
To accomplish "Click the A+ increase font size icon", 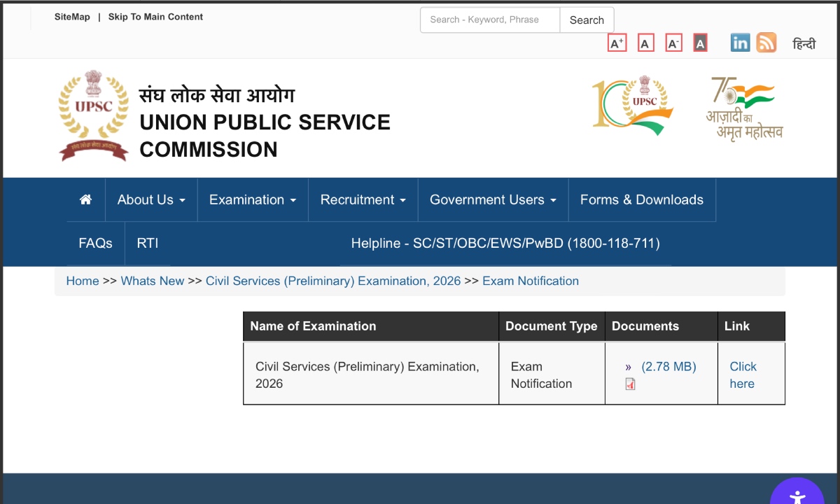I will click(x=617, y=42).
